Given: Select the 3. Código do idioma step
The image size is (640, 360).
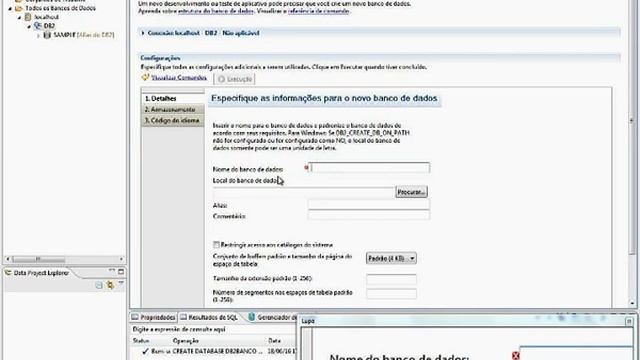Looking at the screenshot, I should (173, 120).
